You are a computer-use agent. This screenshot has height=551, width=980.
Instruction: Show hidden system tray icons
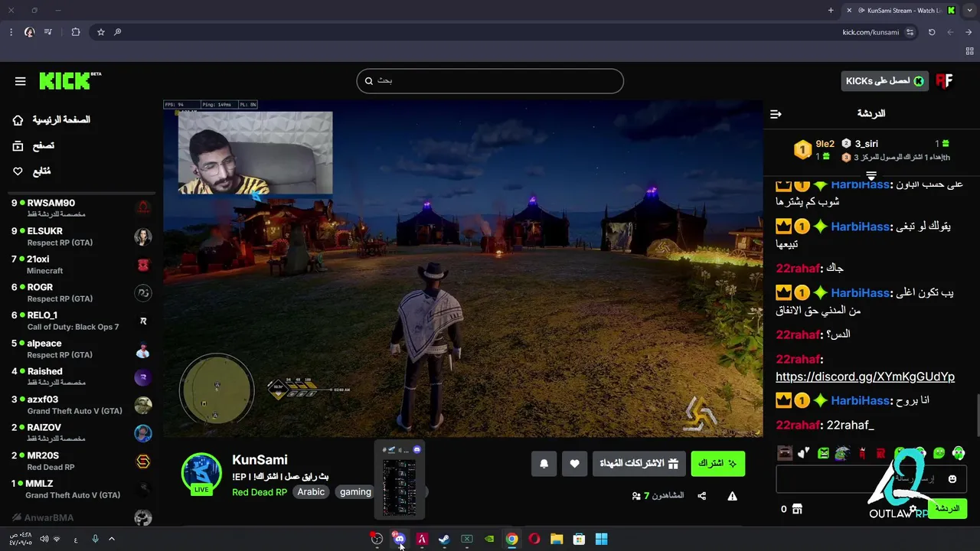(x=111, y=539)
